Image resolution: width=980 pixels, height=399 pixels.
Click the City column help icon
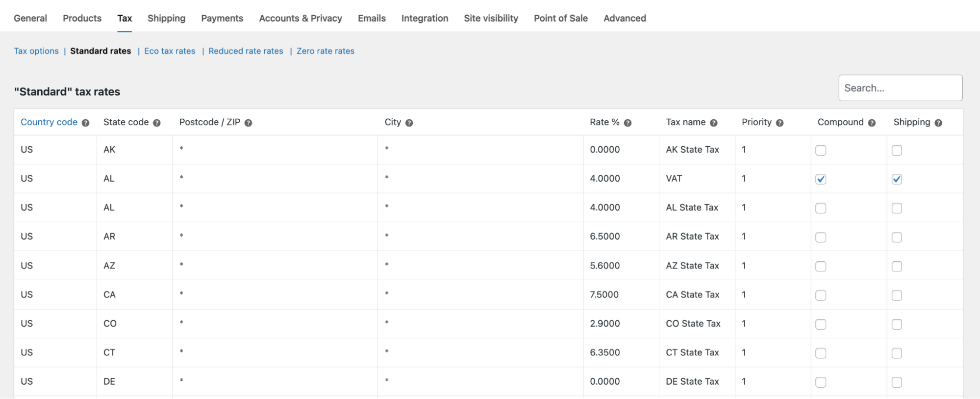click(x=409, y=123)
